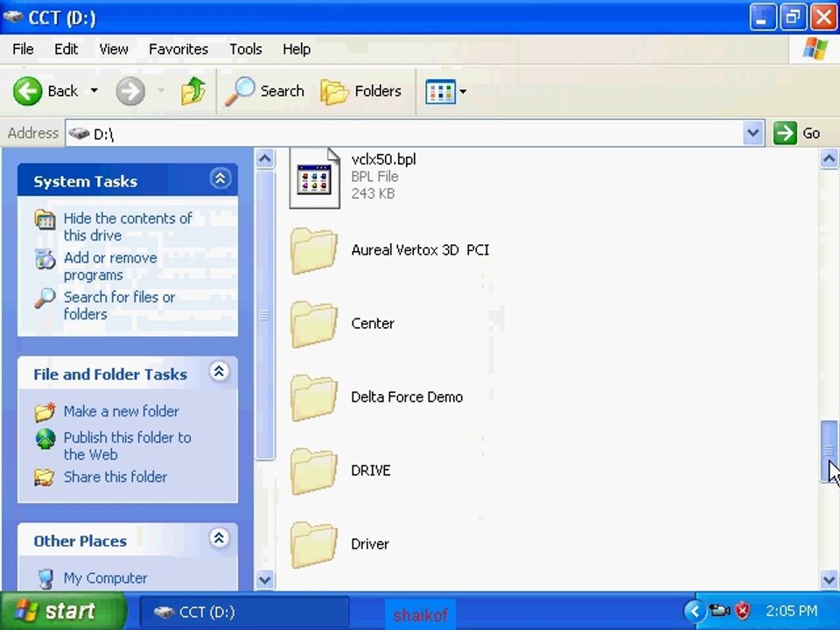Select the Center folder icon
The image size is (840, 630).
click(x=314, y=324)
